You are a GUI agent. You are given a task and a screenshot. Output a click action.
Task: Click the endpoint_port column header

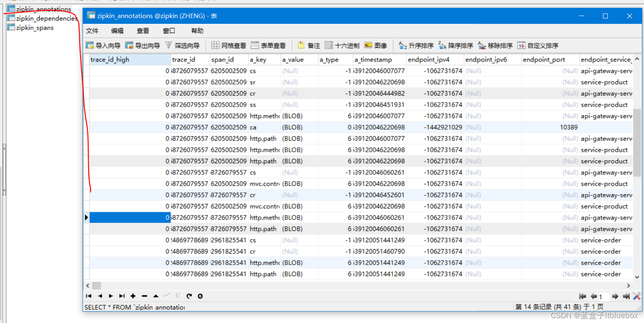pyautogui.click(x=550, y=60)
